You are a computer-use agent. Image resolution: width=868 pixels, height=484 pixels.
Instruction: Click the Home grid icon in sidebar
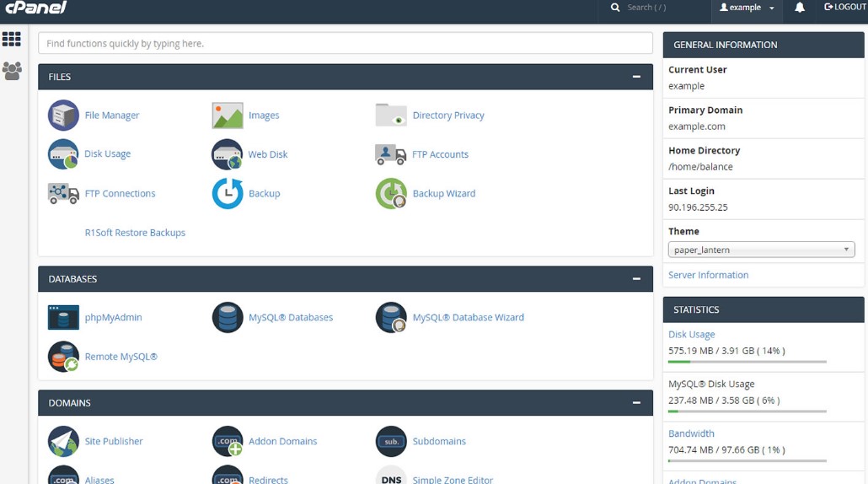coord(12,39)
